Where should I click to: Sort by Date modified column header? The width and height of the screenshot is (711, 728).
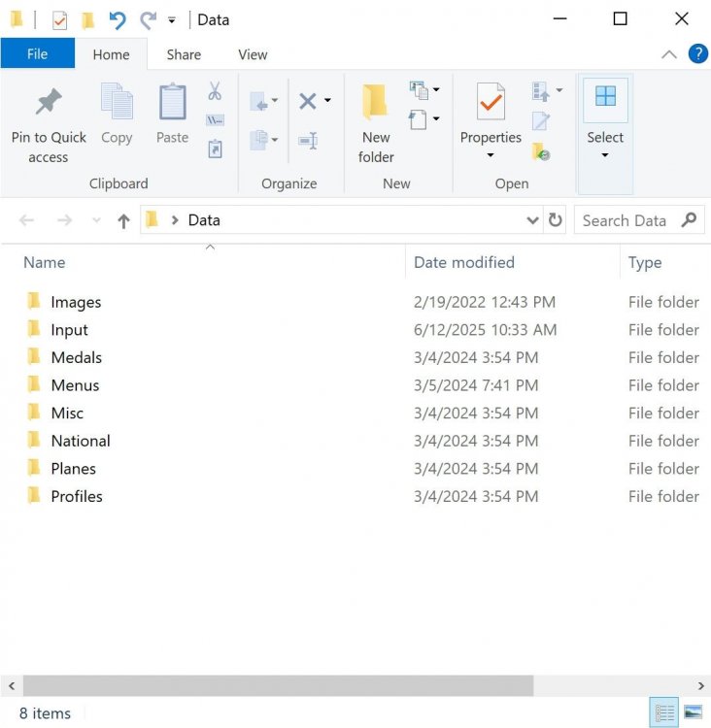(x=513, y=262)
